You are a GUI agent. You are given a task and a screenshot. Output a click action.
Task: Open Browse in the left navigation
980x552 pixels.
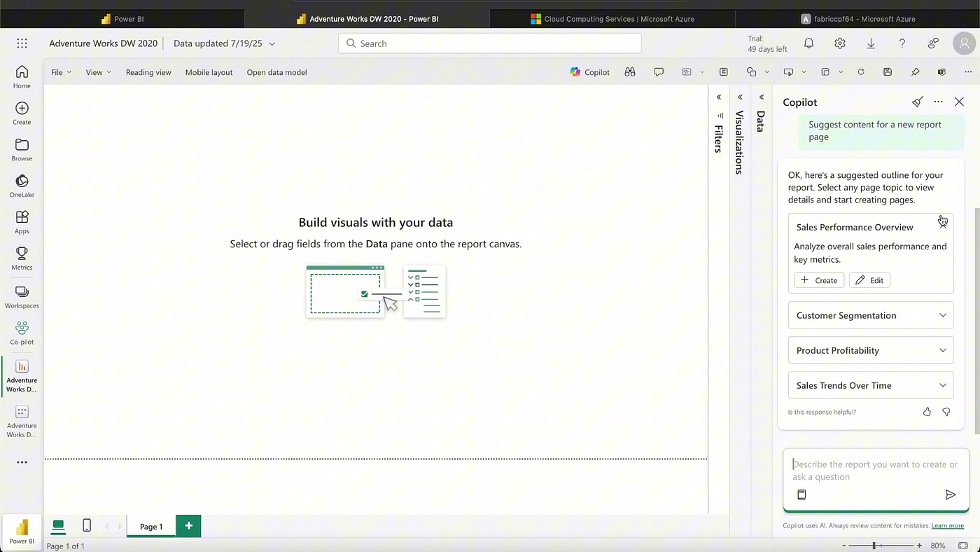[x=22, y=149]
